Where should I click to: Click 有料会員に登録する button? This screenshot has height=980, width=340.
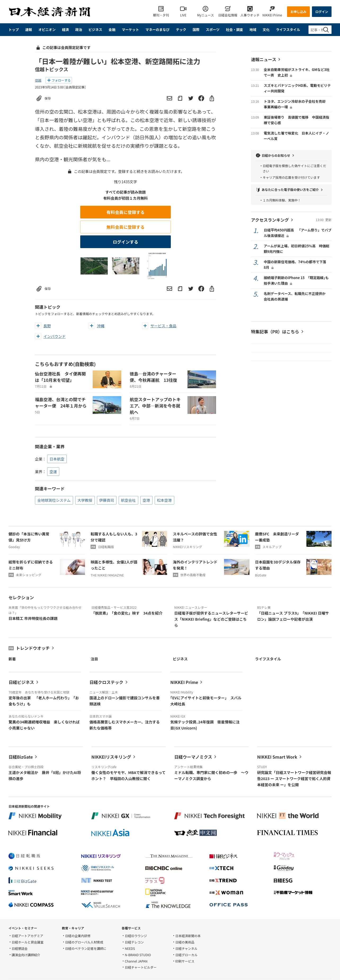(125, 212)
